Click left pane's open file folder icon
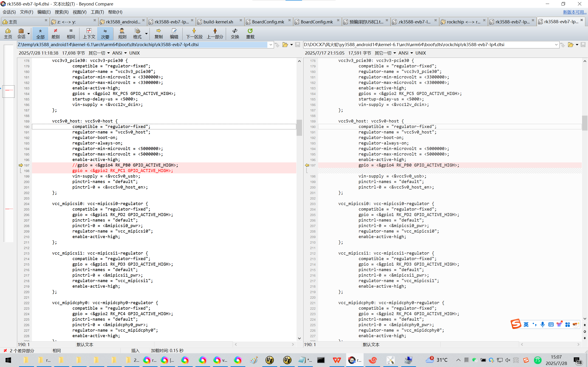Viewport: 588px width, 367px height. [x=285, y=45]
